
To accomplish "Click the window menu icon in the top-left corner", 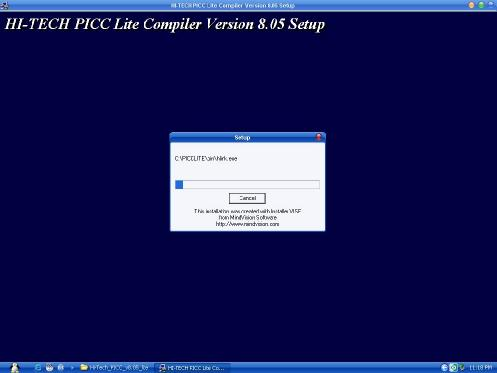I will tap(5, 5).
